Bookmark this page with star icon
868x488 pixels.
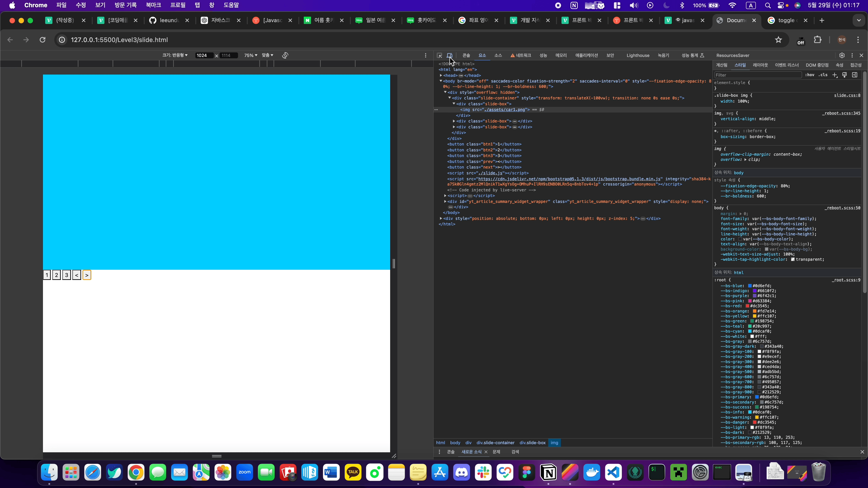778,40
